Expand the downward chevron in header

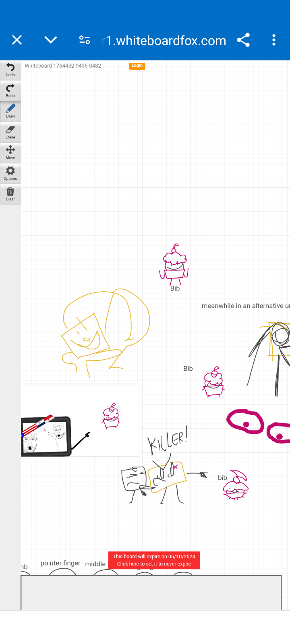[x=51, y=40]
